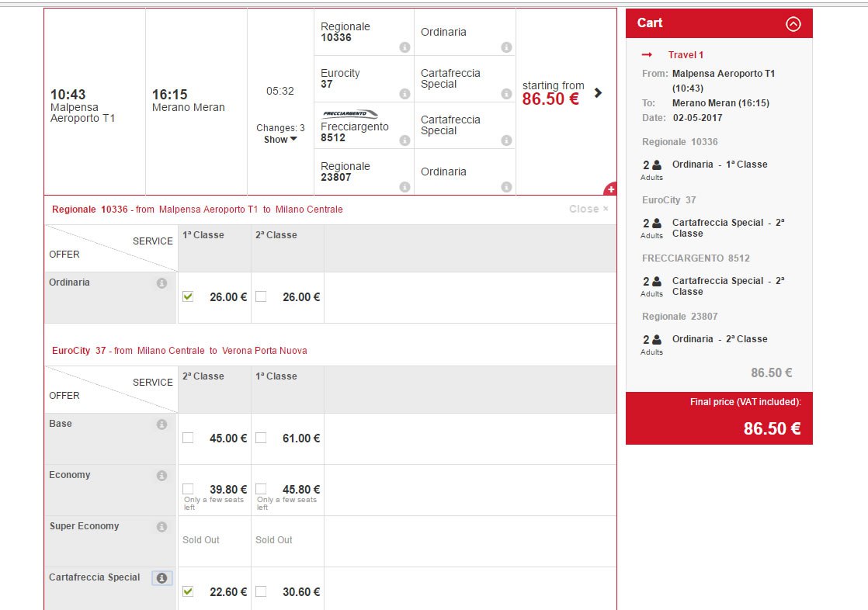This screenshot has height=610, width=868.
Task: Uncheck Cartafreccia Special 22.60 € checkbox
Action: [188, 591]
